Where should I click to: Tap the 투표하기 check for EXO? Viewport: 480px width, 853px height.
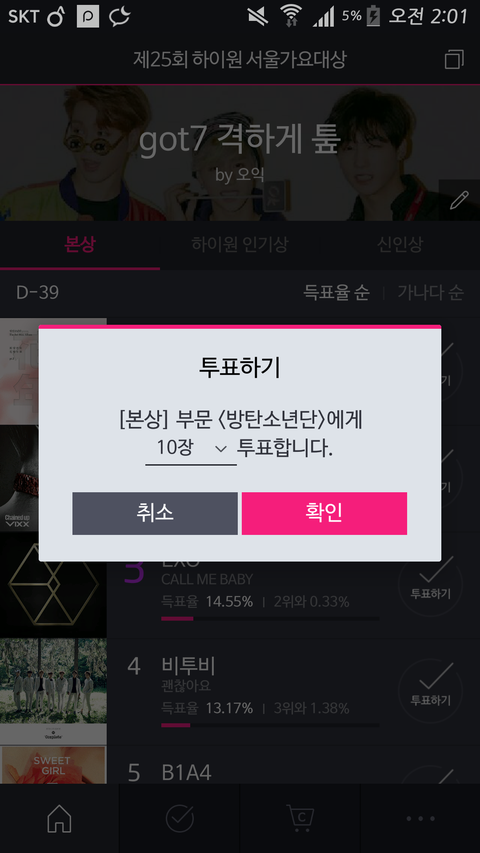coord(430,584)
